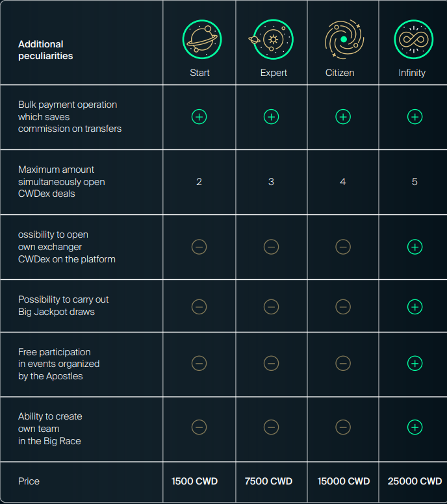Click the Citizen plan galaxy icon
Screen dimensions: 447x504
[344, 39]
